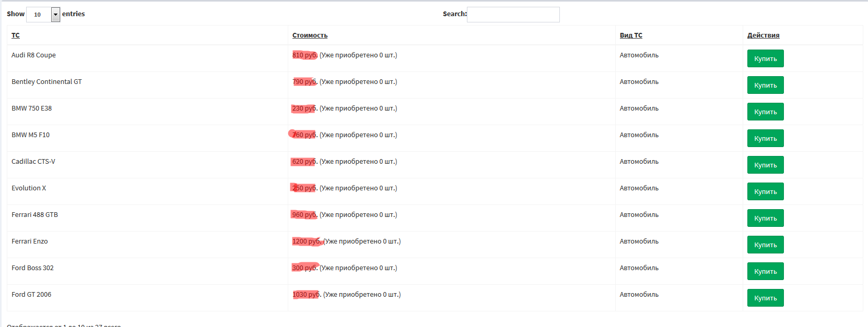Click Купить for Cadillac CTS-V
This screenshot has height=327, width=868.
765,165
